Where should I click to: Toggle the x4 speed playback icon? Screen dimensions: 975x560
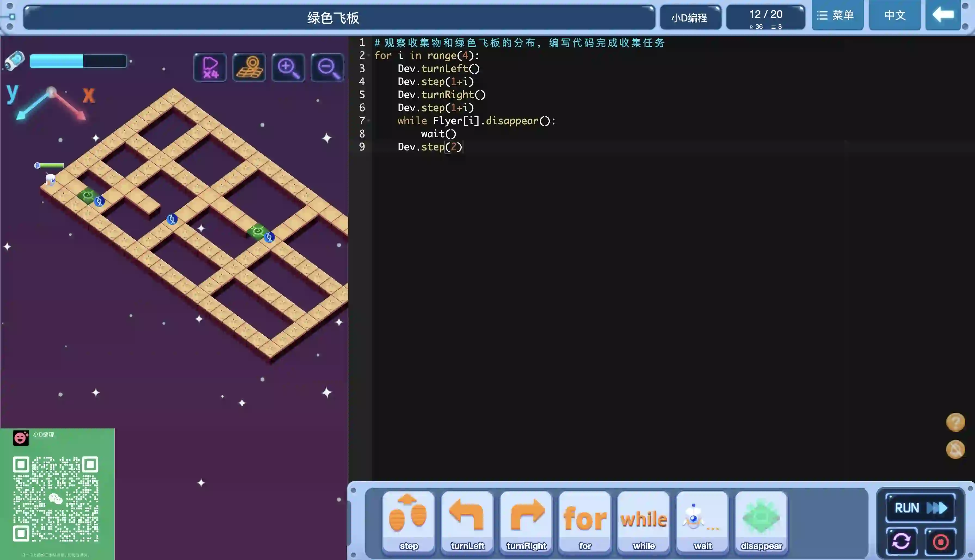[x=210, y=68]
